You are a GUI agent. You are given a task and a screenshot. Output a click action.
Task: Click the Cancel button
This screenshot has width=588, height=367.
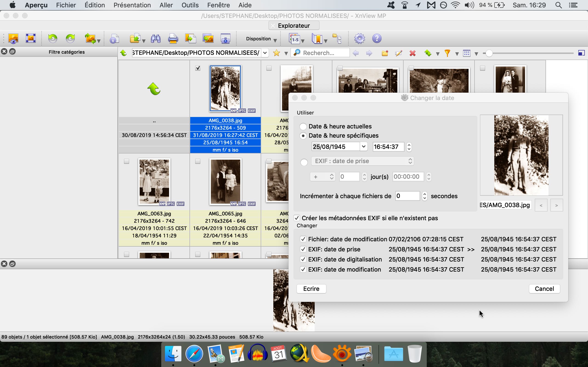pyautogui.click(x=544, y=289)
